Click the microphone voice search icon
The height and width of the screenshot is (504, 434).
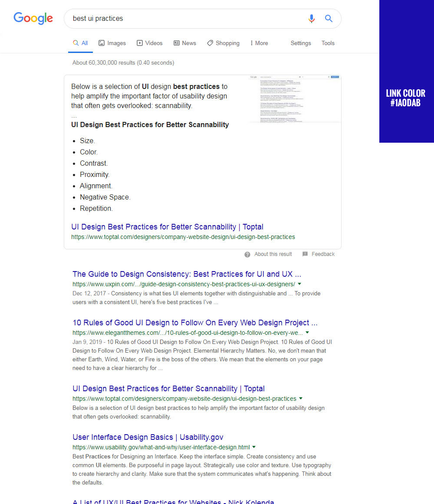click(x=311, y=19)
